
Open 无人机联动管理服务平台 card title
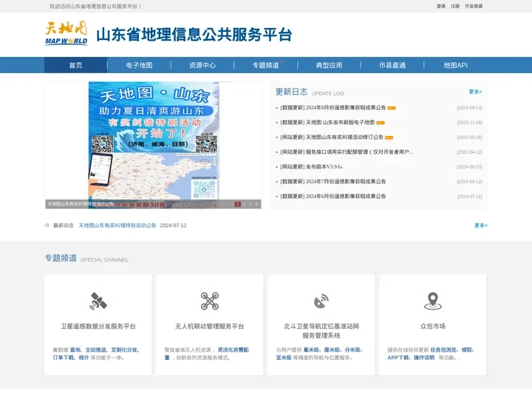[x=210, y=327]
